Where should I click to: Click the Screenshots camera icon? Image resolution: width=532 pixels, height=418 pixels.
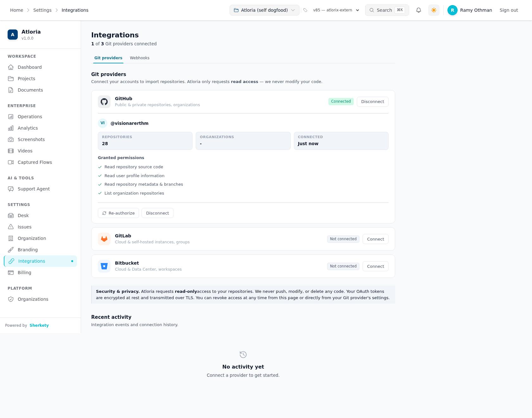tap(11, 139)
